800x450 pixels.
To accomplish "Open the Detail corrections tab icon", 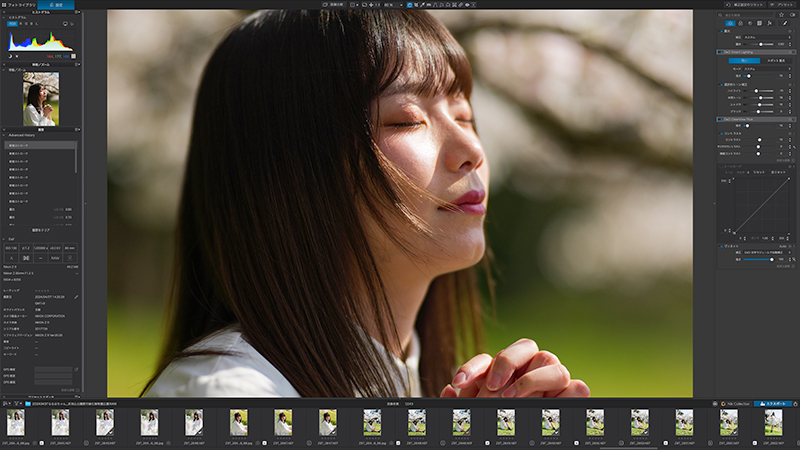I will click(750, 23).
